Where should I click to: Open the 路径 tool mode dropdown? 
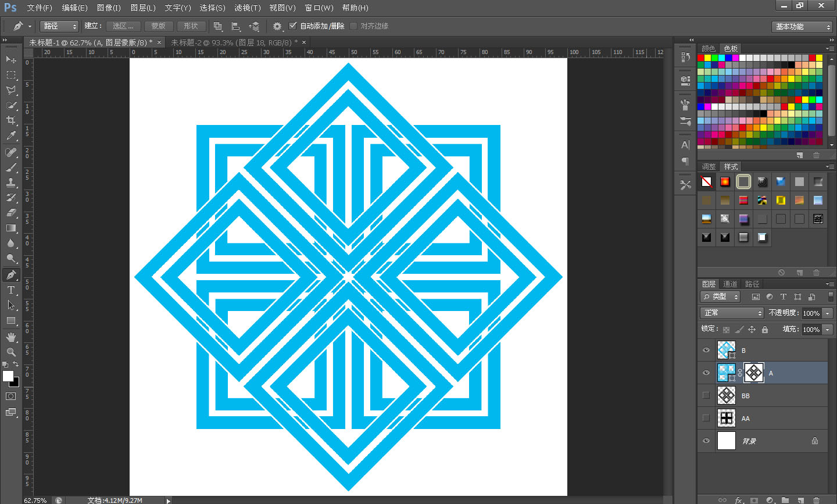click(59, 26)
